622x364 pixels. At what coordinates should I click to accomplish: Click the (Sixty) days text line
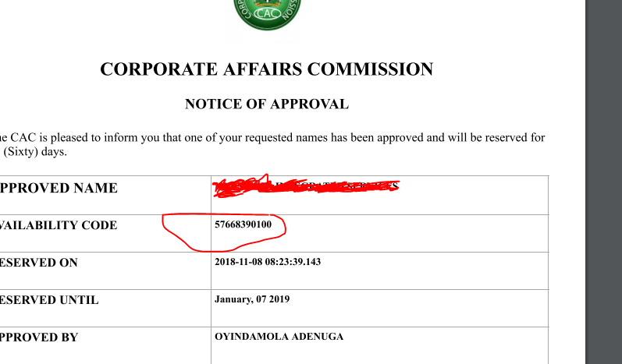(x=35, y=152)
